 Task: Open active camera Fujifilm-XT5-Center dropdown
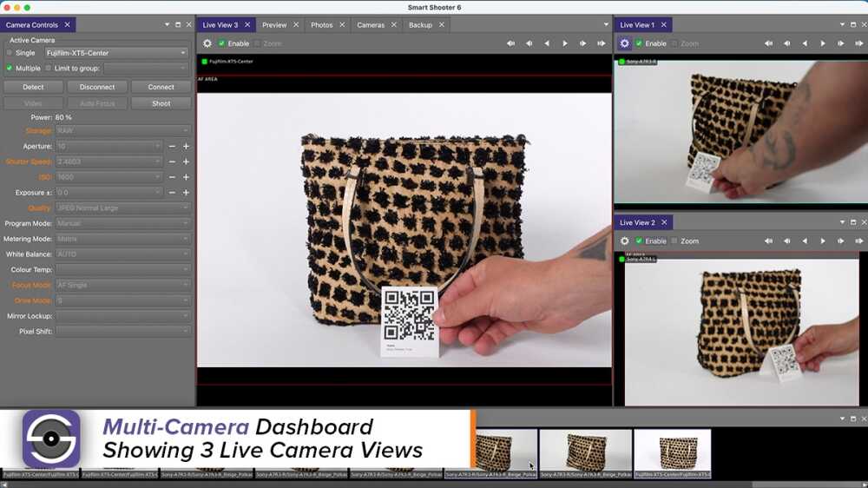pos(115,53)
